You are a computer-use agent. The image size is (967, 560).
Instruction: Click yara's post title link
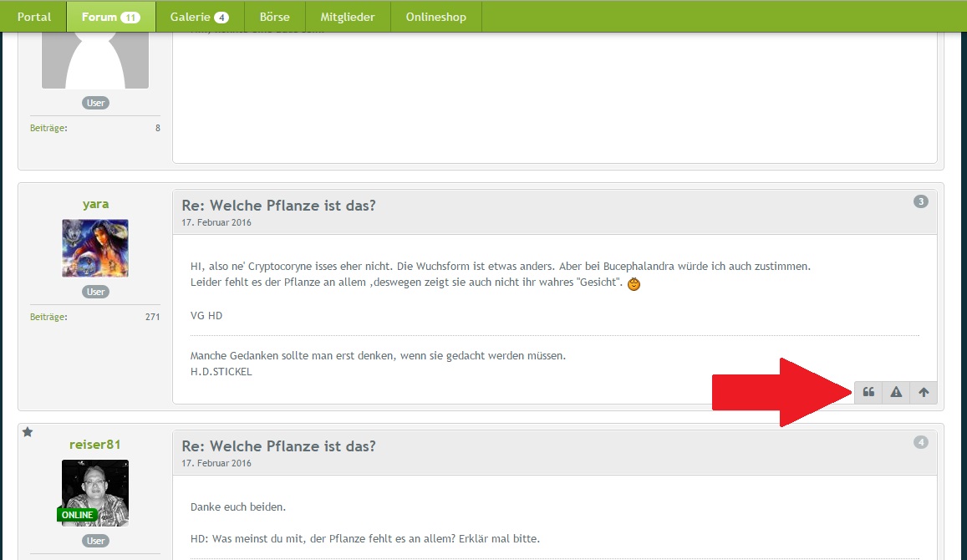[x=279, y=206]
